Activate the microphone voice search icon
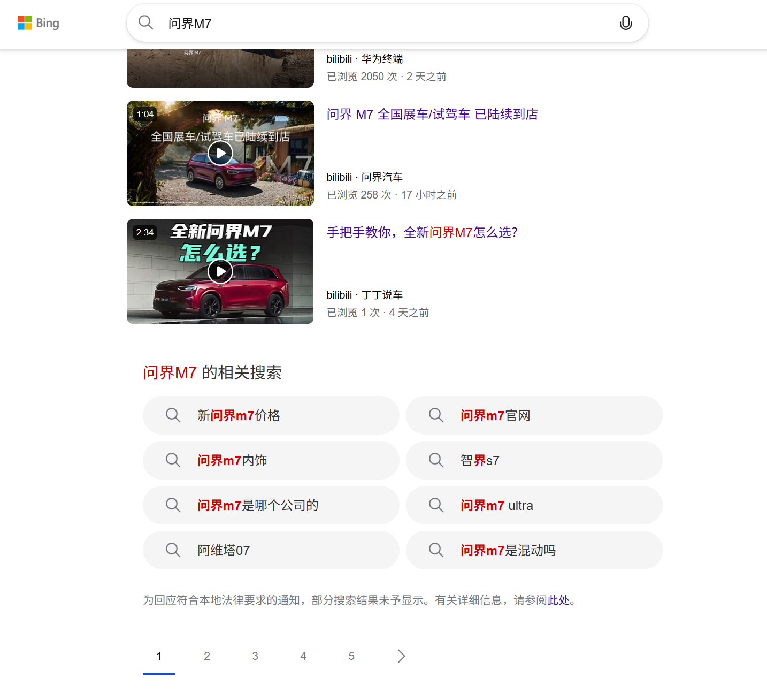 (625, 23)
